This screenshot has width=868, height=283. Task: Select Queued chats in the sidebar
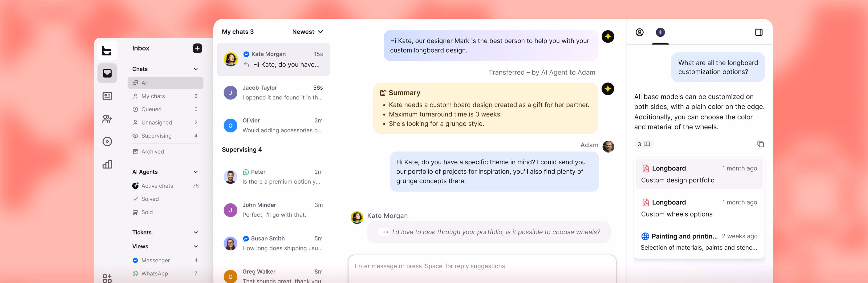click(x=165, y=109)
